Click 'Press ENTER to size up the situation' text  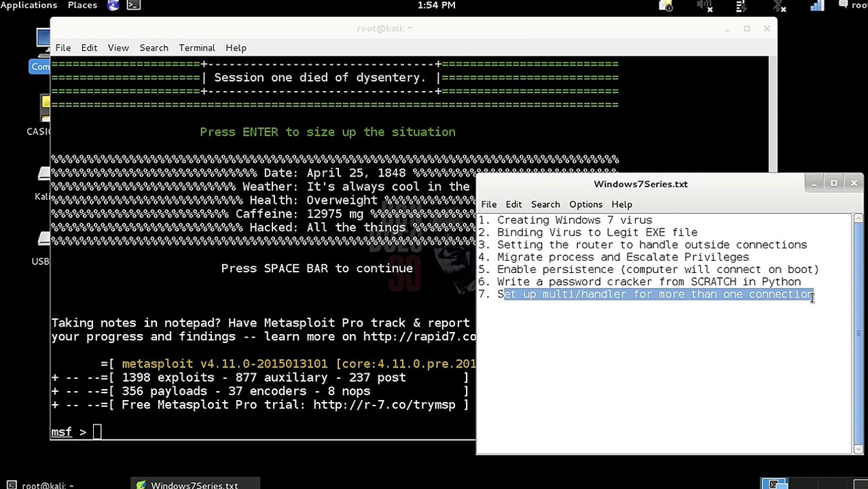(x=327, y=132)
